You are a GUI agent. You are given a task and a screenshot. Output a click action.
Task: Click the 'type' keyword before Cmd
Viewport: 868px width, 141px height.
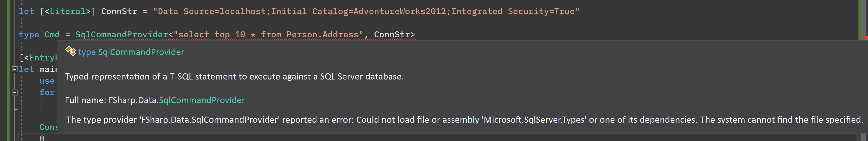point(29,35)
